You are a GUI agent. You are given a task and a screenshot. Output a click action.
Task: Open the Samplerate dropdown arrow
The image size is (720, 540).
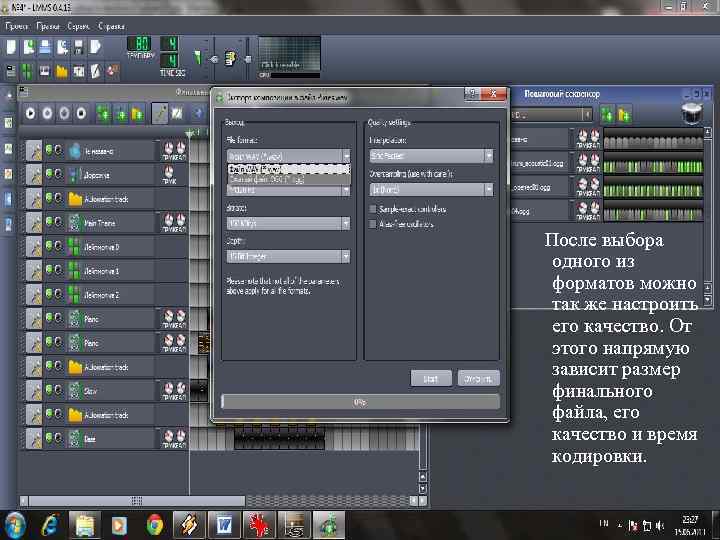(x=346, y=190)
